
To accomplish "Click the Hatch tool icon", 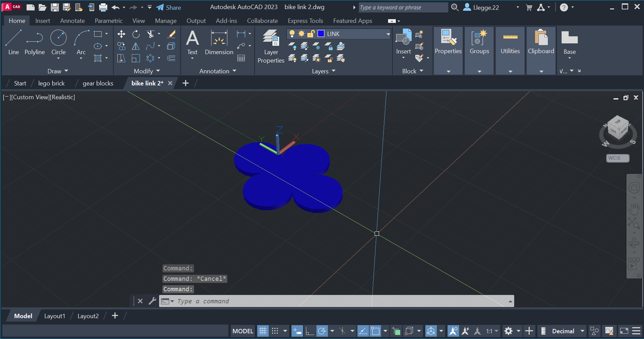I will (98, 58).
